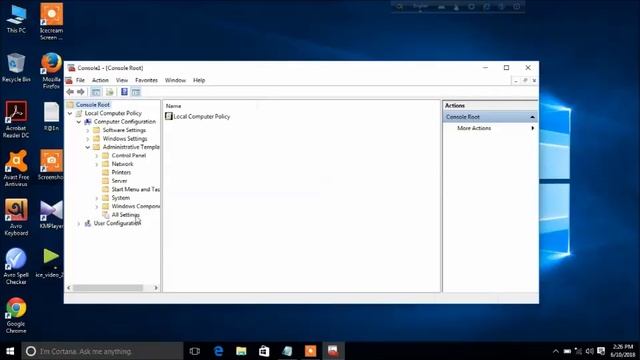The image size is (640, 360).
Task: Click the tree scrollbar right arrow
Action: [x=156, y=288]
